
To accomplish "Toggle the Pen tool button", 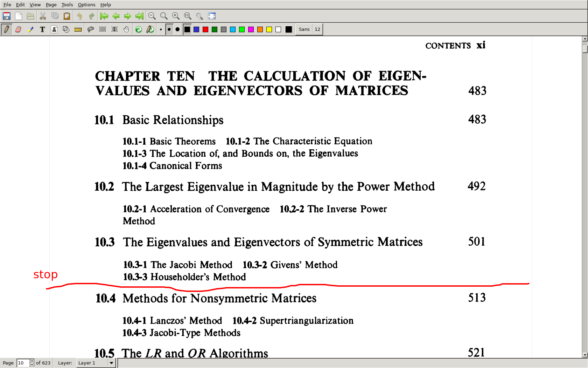I will coord(6,29).
